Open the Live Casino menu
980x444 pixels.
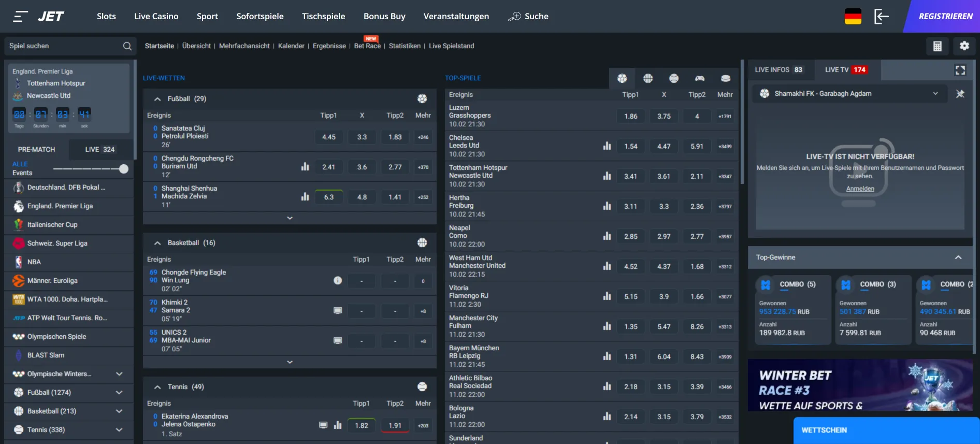[156, 17]
